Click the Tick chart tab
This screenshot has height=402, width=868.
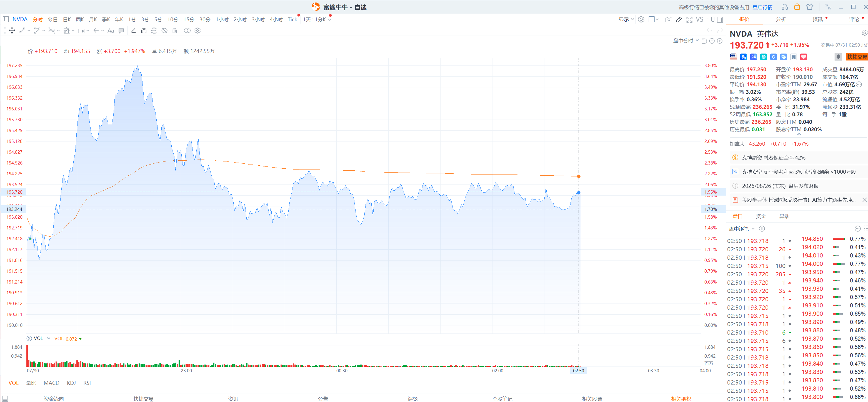[292, 19]
